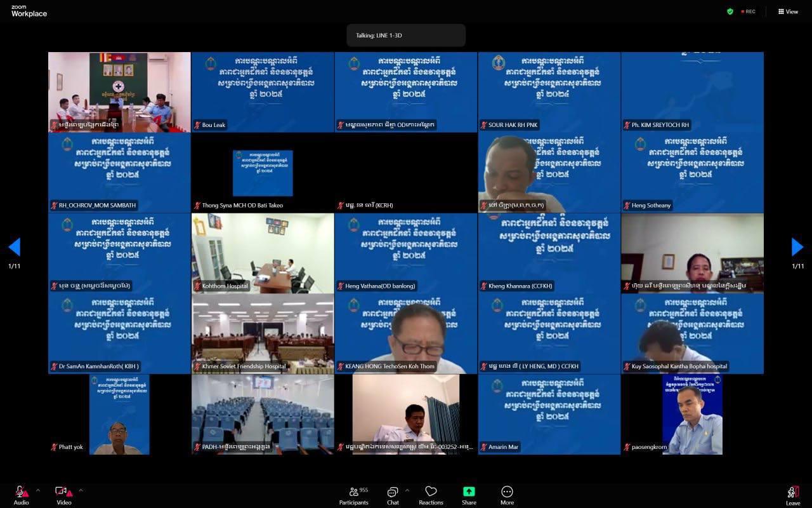Select Heng Vathana(OD banlong) tile
The width and height of the screenshot is (812, 508).
[406, 253]
